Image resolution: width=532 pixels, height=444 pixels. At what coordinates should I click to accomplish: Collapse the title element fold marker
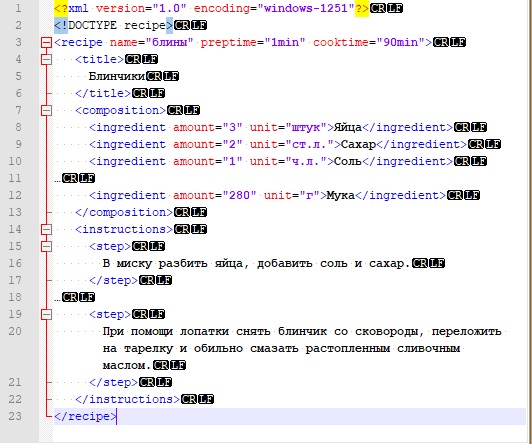[x=46, y=59]
